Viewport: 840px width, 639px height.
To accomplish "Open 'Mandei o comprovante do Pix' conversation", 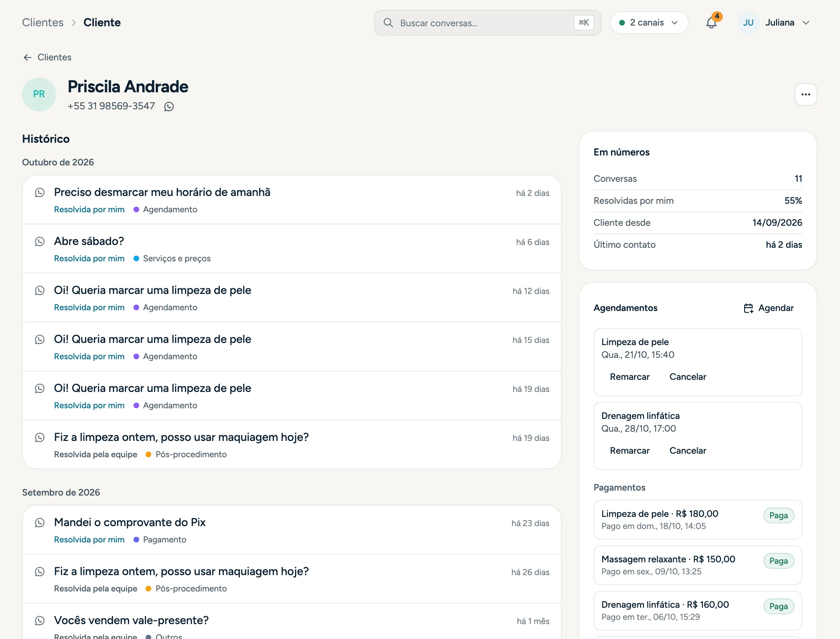I will [292, 530].
